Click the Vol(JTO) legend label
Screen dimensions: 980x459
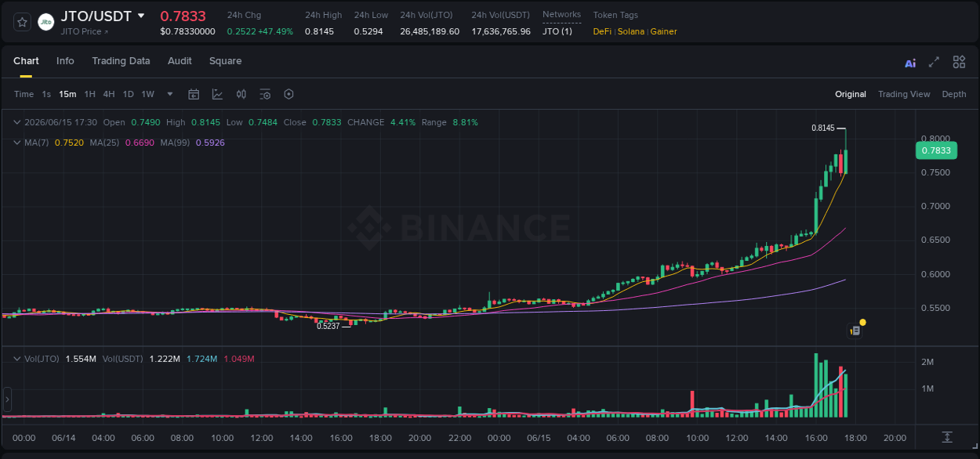tap(42, 359)
